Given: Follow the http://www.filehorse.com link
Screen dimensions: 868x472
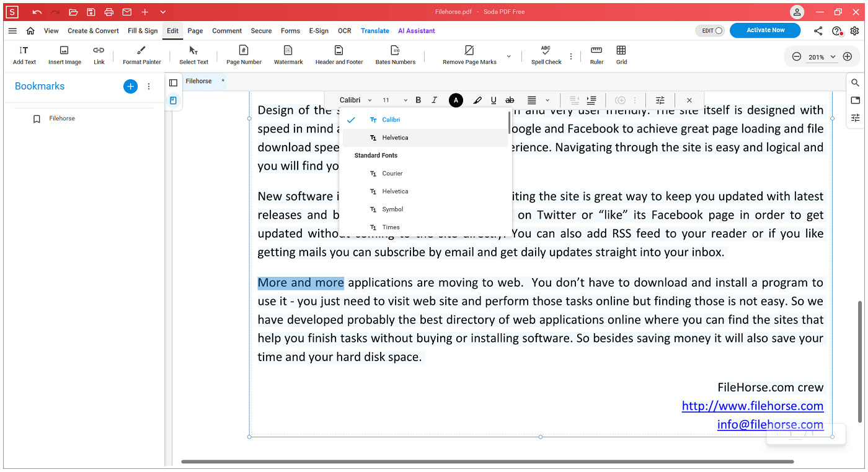Looking at the screenshot, I should (x=753, y=406).
